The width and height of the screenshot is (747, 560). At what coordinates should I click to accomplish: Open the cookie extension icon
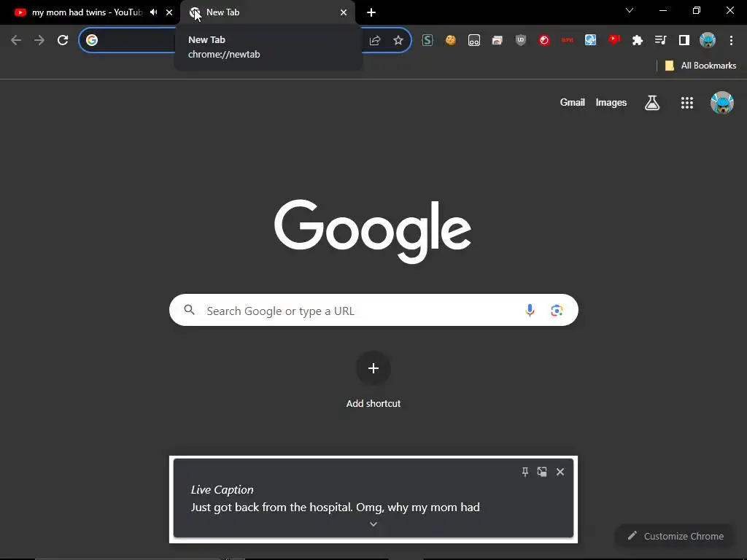pos(451,41)
